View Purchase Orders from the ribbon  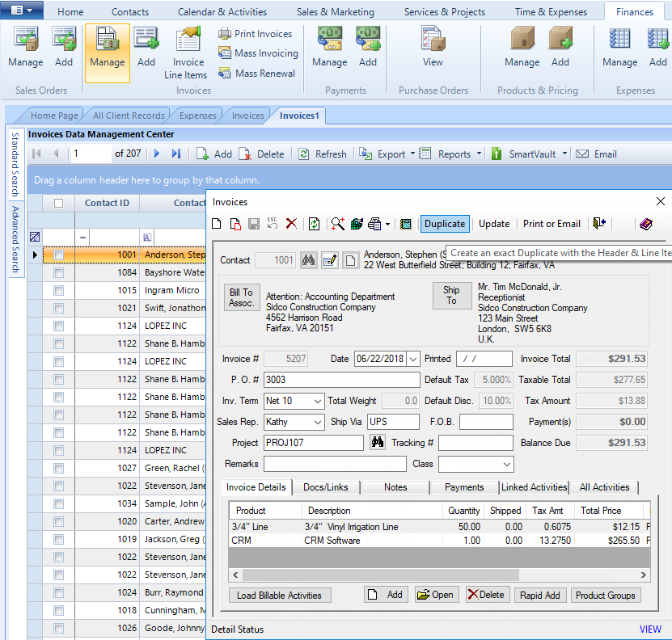[433, 47]
